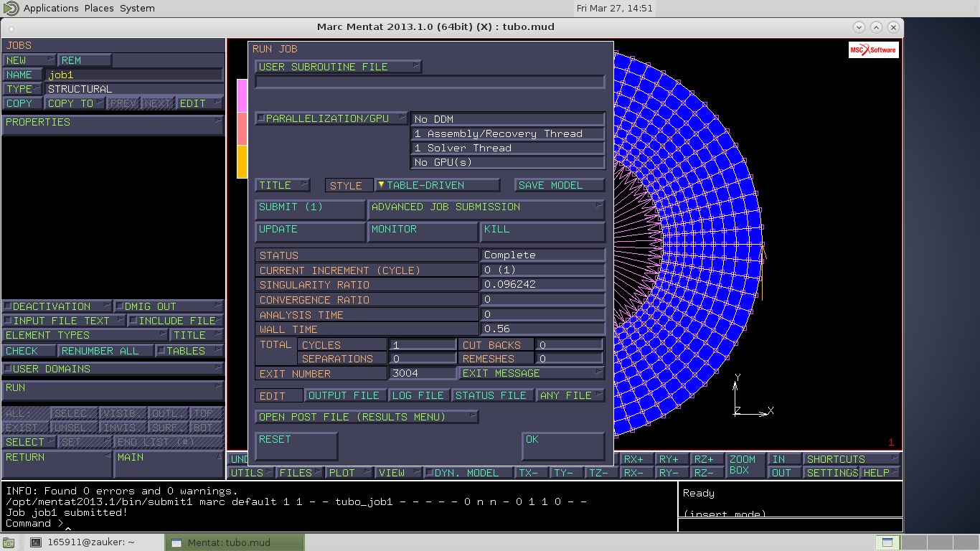Image resolution: width=980 pixels, height=551 pixels.
Task: Click the MSC Software logo in viewport
Action: pyautogui.click(x=874, y=50)
